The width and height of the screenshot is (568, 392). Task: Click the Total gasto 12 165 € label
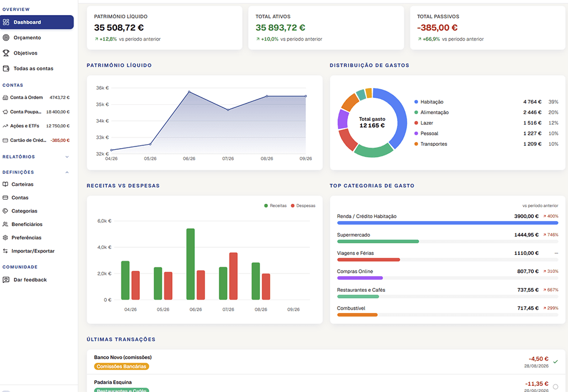click(x=372, y=122)
